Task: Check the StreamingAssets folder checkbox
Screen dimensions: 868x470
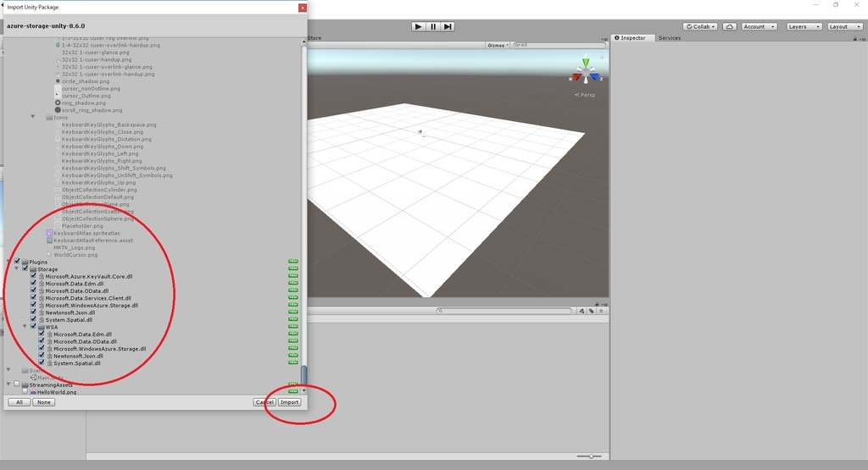Action: [17, 384]
